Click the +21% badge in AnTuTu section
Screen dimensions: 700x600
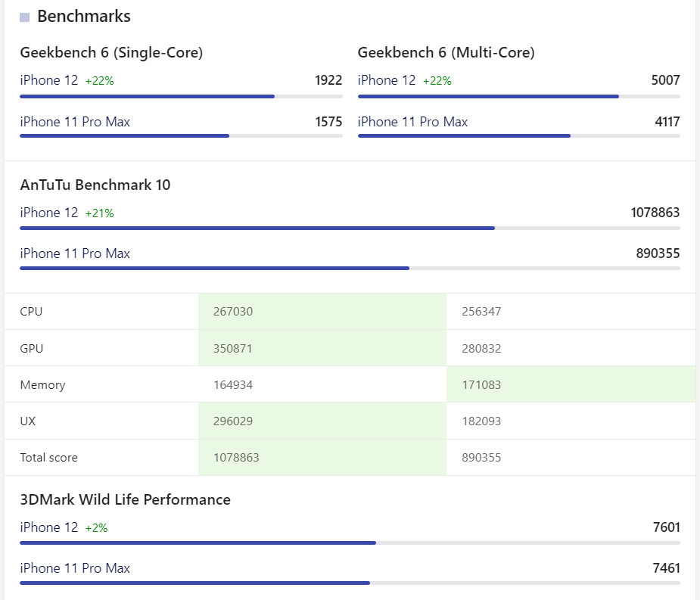(100, 213)
